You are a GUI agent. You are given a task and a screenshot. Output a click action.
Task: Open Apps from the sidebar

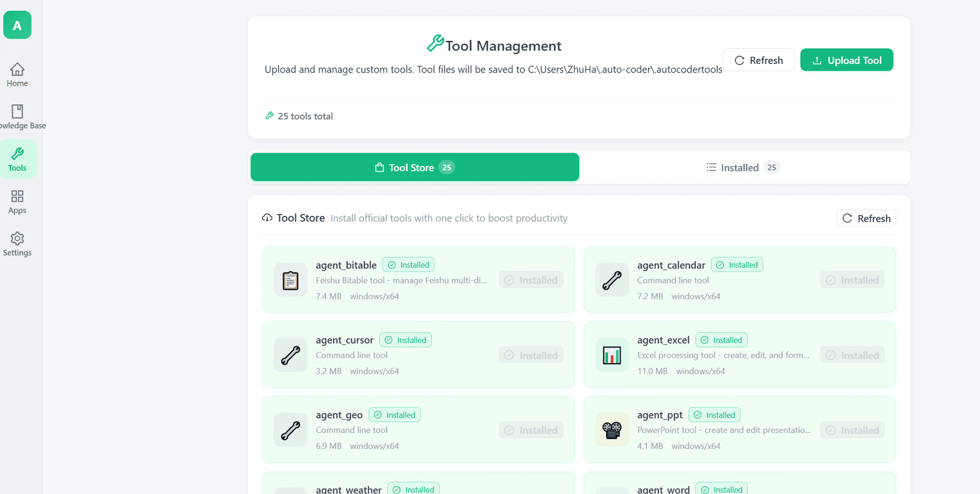(x=17, y=201)
